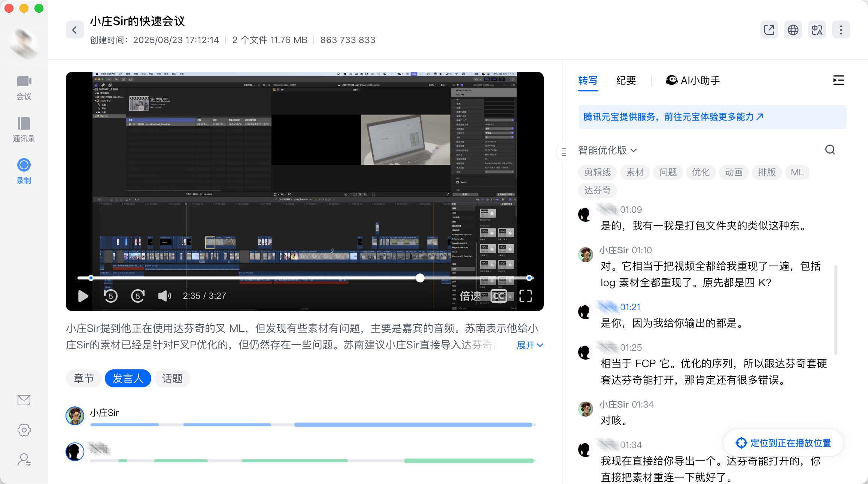Click the back arrow button
The image size is (868, 484).
pos(75,30)
